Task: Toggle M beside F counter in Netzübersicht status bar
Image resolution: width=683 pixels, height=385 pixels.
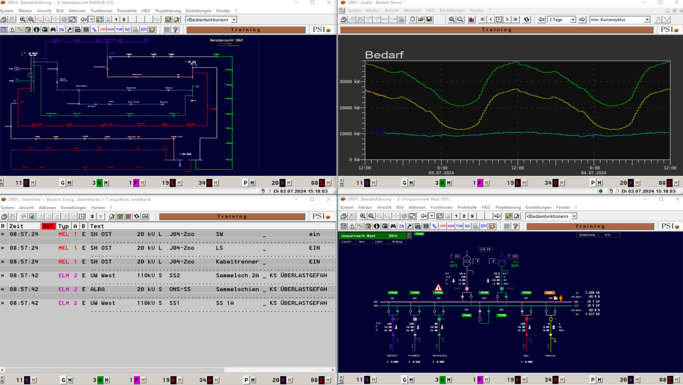Action: (143, 182)
